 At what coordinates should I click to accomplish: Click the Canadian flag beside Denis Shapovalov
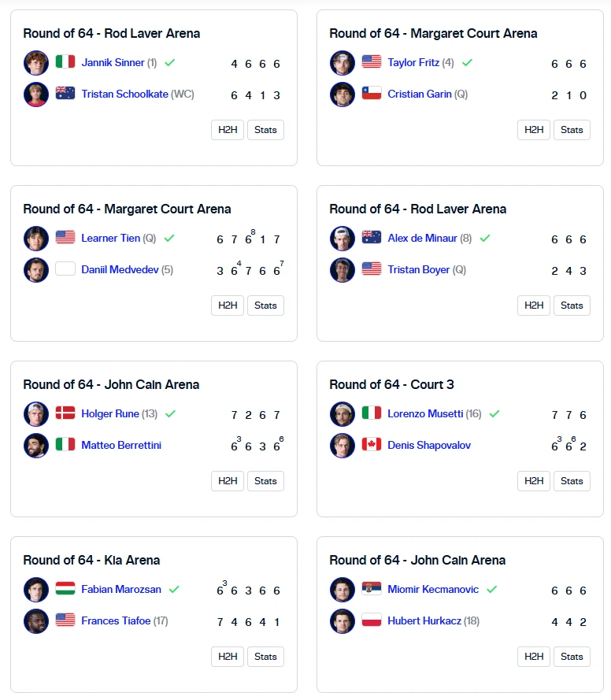tap(372, 445)
